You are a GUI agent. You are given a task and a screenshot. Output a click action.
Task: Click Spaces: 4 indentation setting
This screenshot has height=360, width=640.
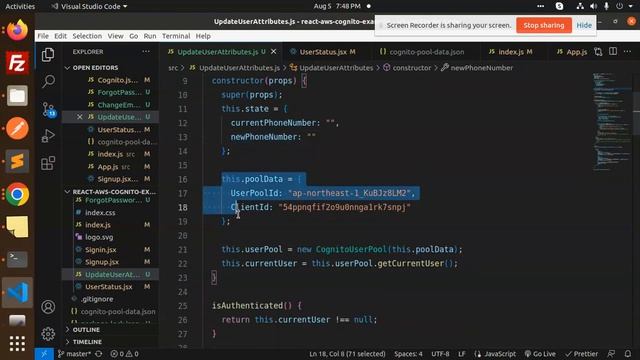(x=408, y=354)
